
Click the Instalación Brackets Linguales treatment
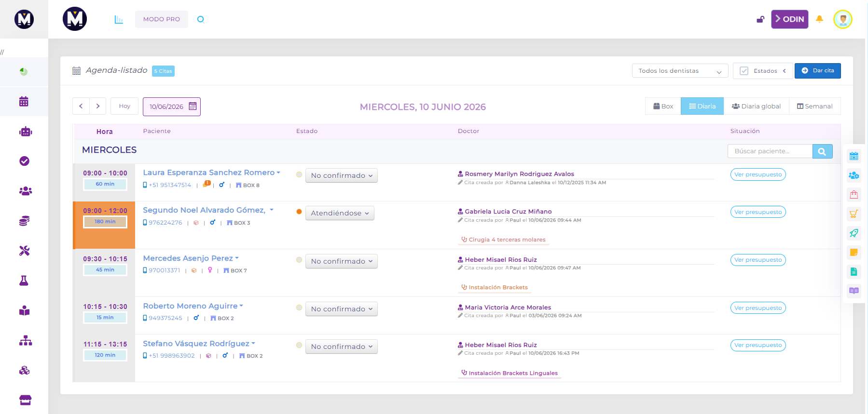510,373
